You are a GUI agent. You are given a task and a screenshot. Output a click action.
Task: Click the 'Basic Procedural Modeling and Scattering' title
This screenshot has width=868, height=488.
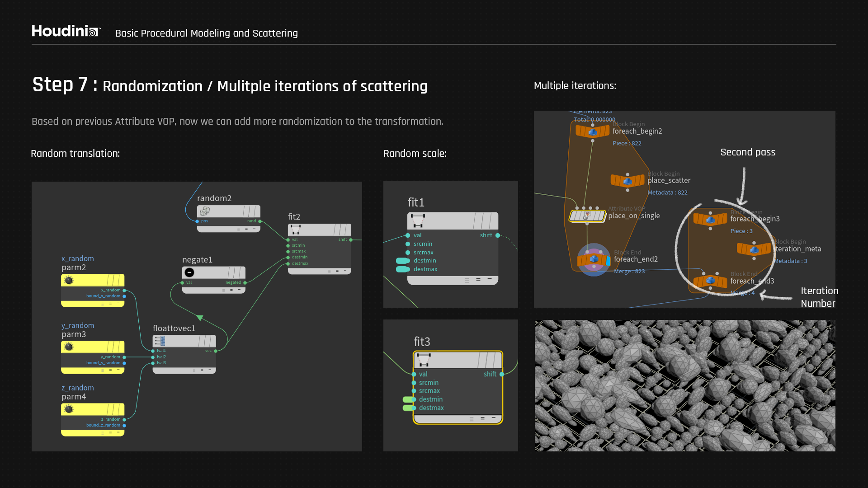point(207,33)
